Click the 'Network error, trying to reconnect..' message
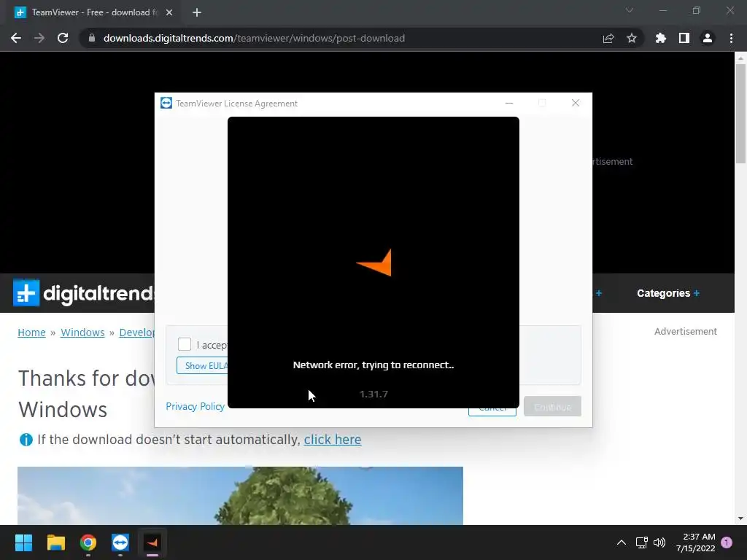The image size is (747, 560). [373, 365]
